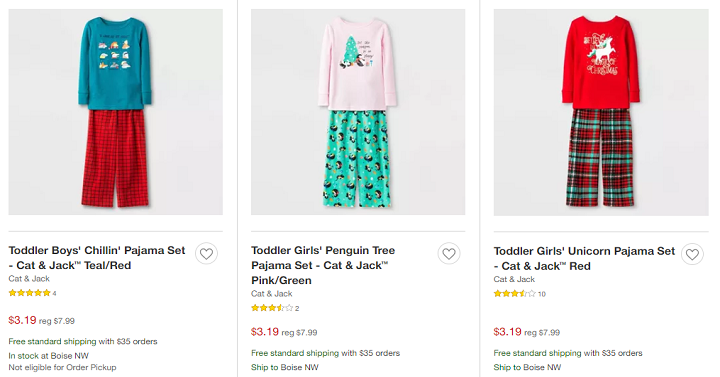Click the $3.19 price of Chillin' set
Screen dimensions: 720x377
click(22, 320)
